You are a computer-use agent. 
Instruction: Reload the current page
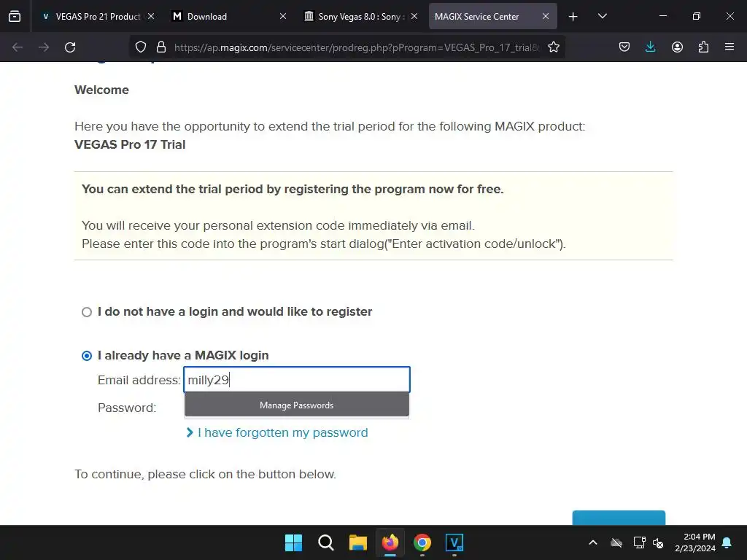[x=70, y=47]
